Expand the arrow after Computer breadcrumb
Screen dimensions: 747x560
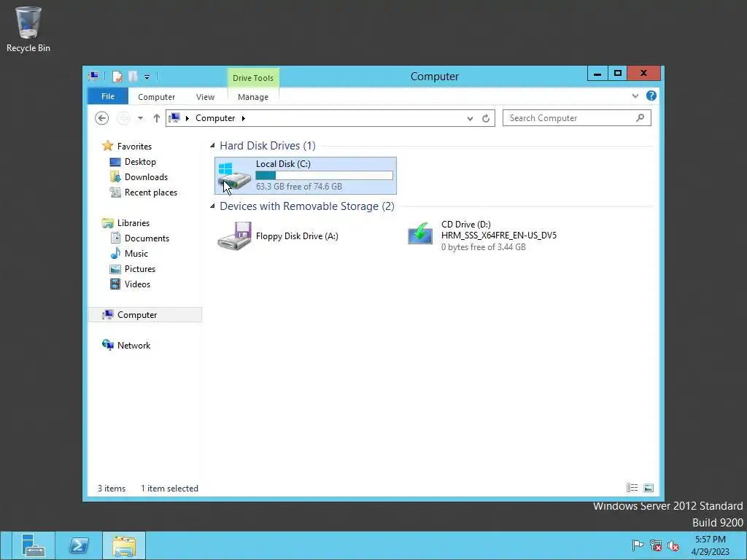(x=244, y=118)
